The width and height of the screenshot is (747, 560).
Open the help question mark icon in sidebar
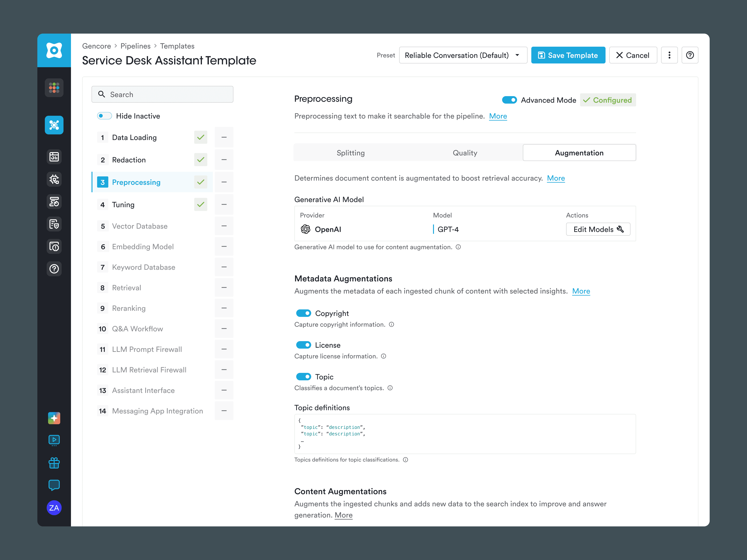(54, 269)
